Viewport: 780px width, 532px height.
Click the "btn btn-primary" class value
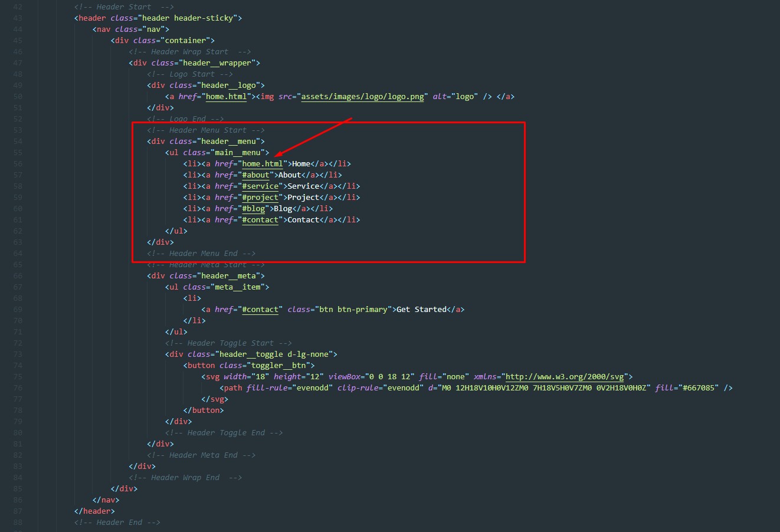353,310
